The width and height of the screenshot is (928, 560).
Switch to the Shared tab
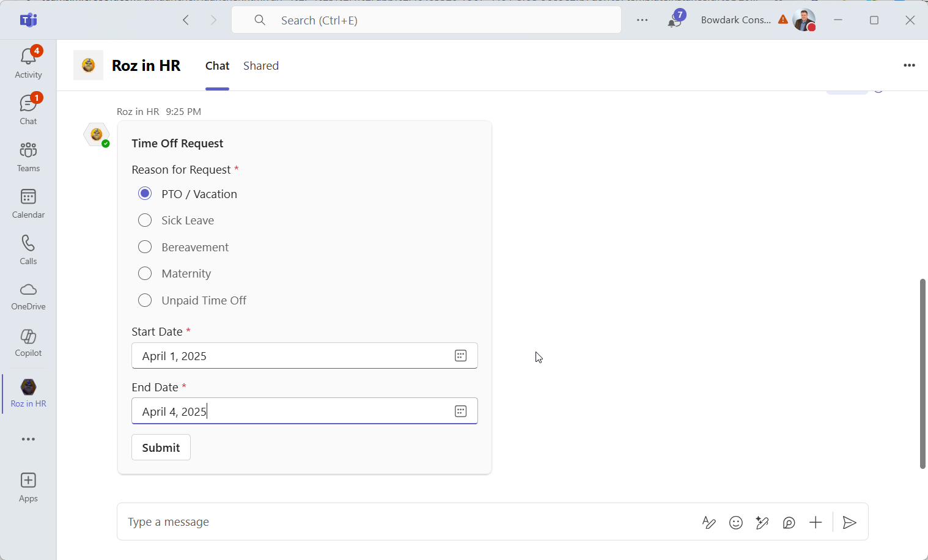click(x=261, y=66)
